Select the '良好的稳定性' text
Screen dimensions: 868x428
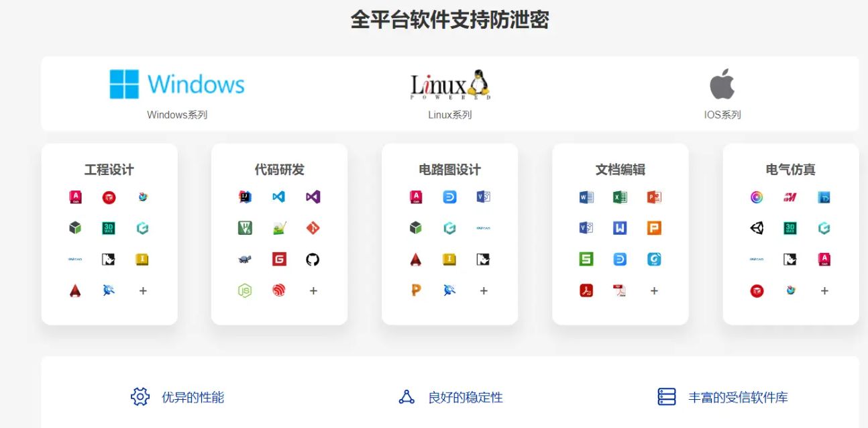point(466,397)
